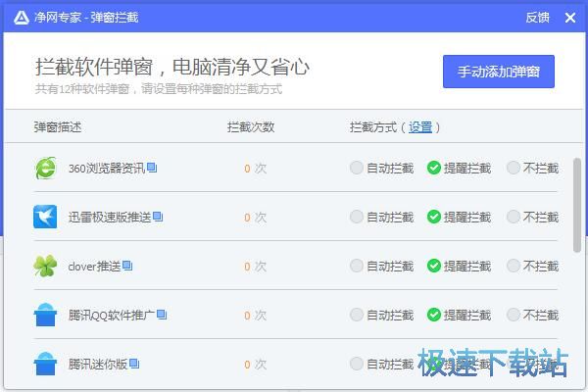Click the 0 次 count for 腾讯迷你版
The image size is (588, 392).
[256, 364]
